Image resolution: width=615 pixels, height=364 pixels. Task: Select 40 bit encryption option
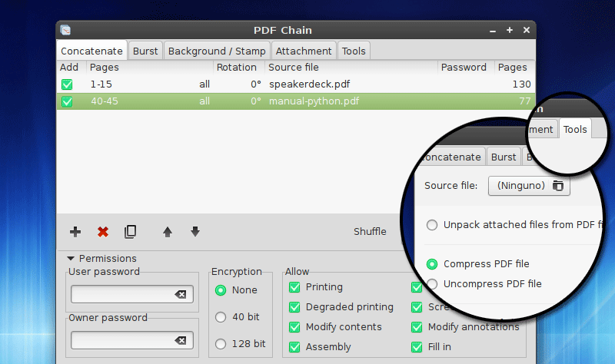221,317
